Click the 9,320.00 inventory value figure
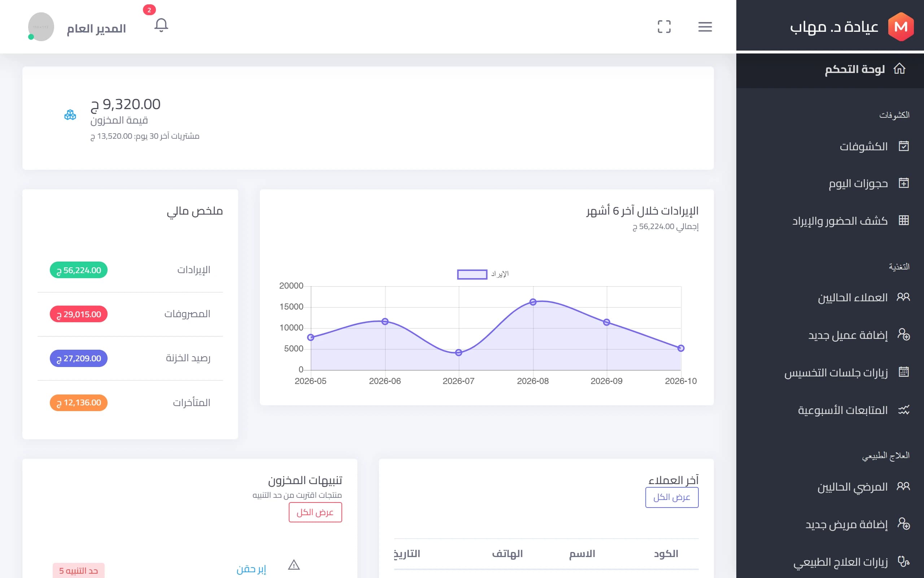Viewport: 924px width, 578px height. pos(126,104)
